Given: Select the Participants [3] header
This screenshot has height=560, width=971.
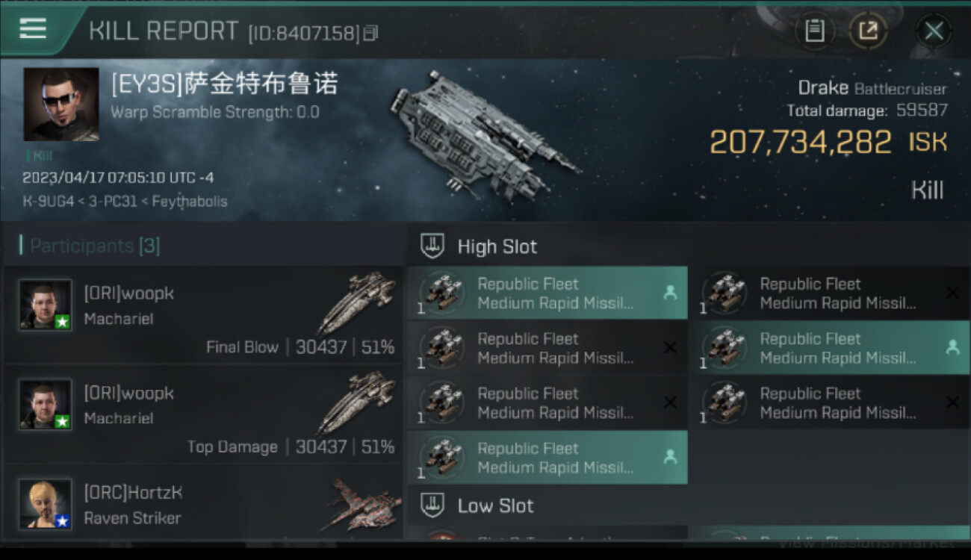Looking at the screenshot, I should click(95, 246).
